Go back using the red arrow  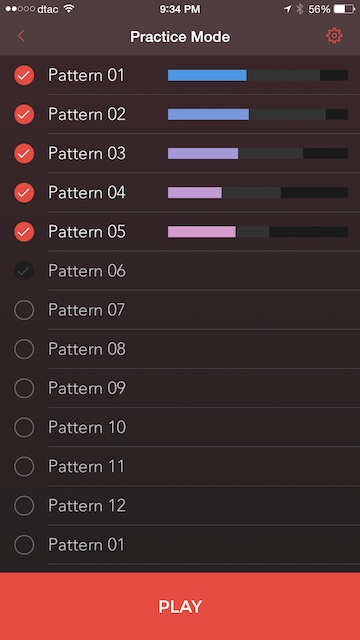click(x=21, y=36)
